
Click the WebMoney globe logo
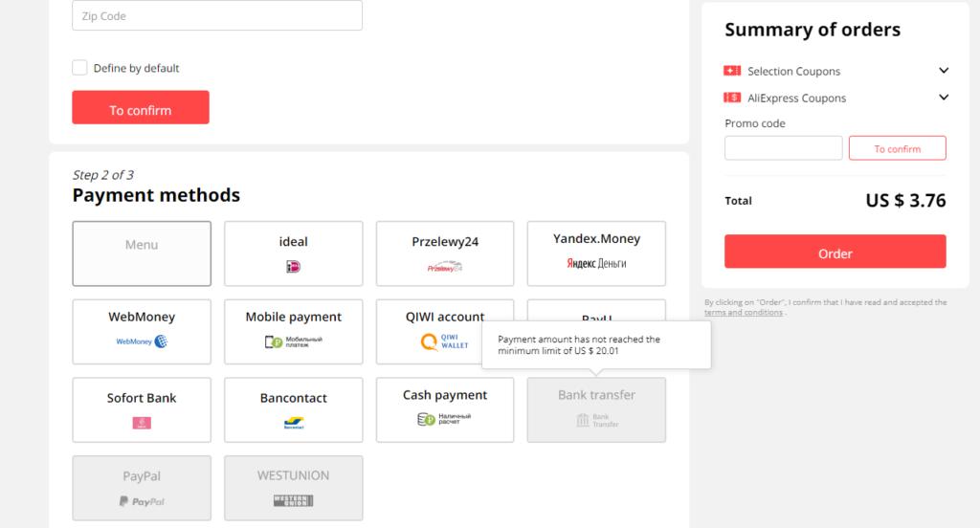tap(160, 341)
